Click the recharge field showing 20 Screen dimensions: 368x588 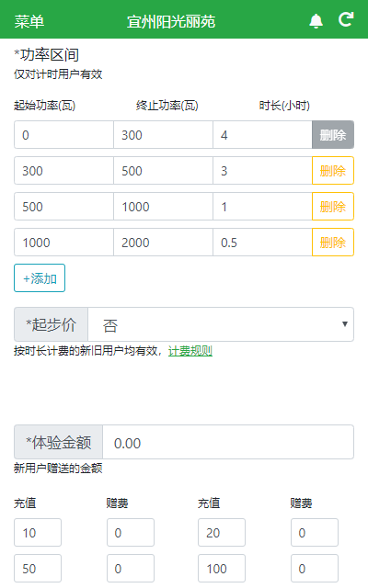click(x=222, y=533)
